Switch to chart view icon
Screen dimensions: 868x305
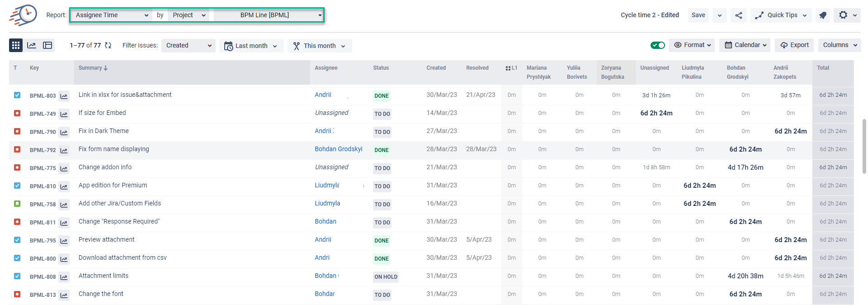[x=32, y=45]
